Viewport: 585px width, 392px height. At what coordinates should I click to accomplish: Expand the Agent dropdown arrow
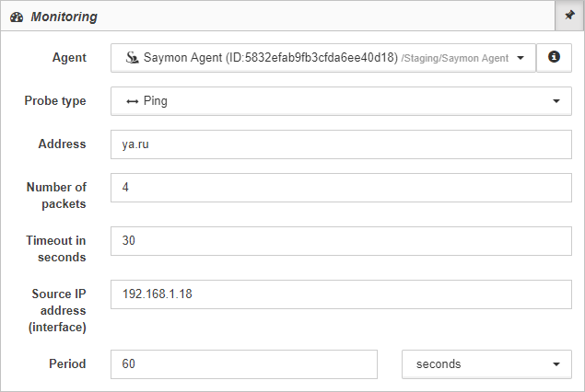521,58
